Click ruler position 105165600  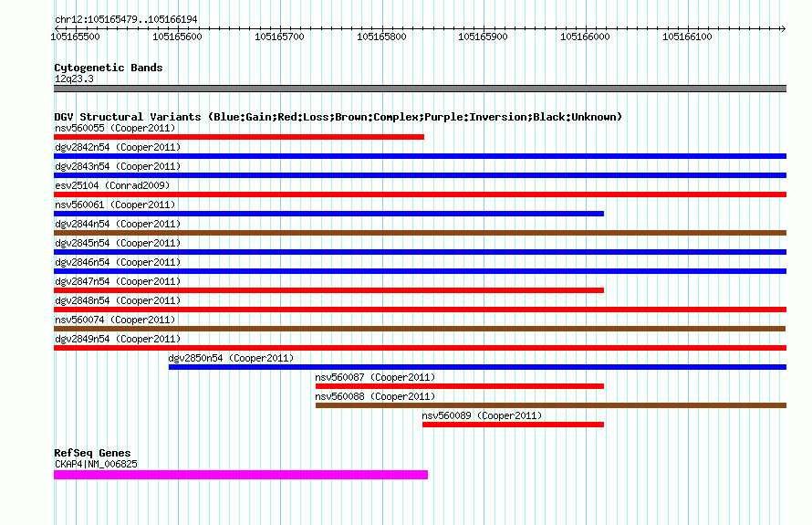click(x=177, y=37)
